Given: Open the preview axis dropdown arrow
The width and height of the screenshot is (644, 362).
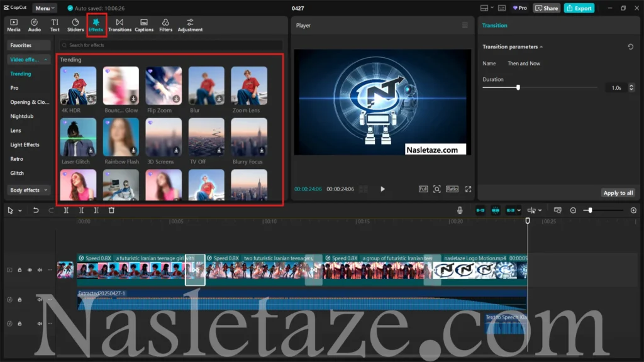Looking at the screenshot, I should [x=540, y=211].
